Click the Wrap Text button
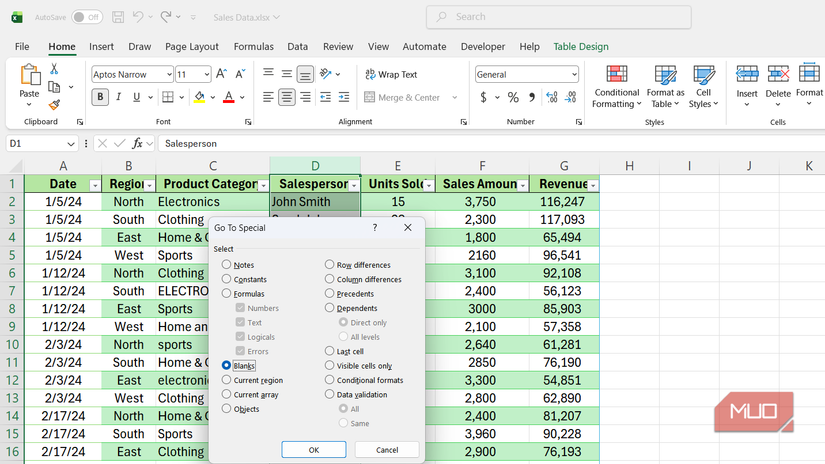Image resolution: width=825 pixels, height=464 pixels. pos(391,74)
